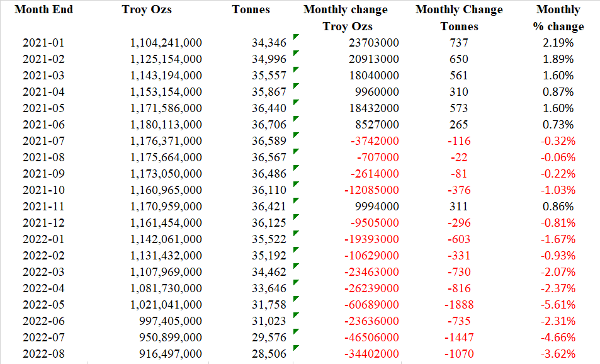Viewport: 600px width, 364px height.
Task: Click the 916,497,000 troy ounces cell
Action: pyautogui.click(x=170, y=354)
